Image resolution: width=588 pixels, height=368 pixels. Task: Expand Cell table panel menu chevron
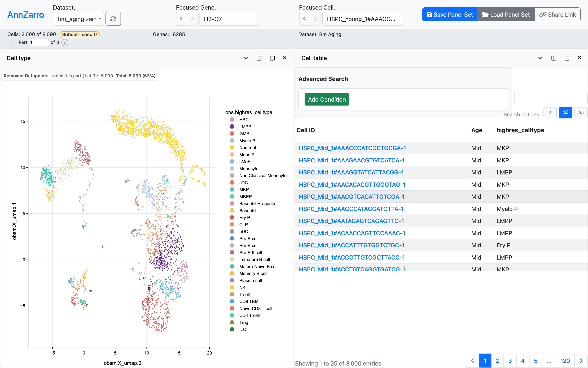[x=540, y=58]
